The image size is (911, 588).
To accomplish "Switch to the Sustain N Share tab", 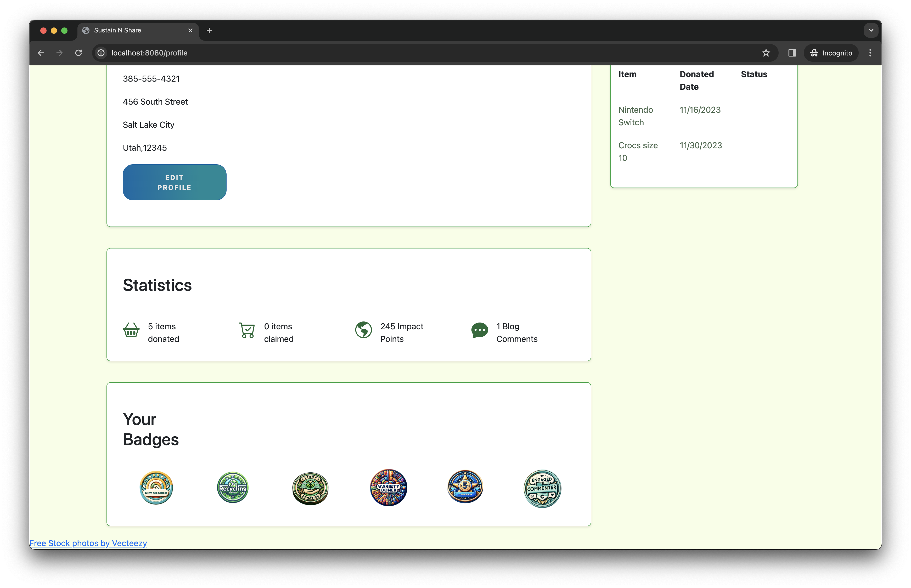I will tap(126, 30).
